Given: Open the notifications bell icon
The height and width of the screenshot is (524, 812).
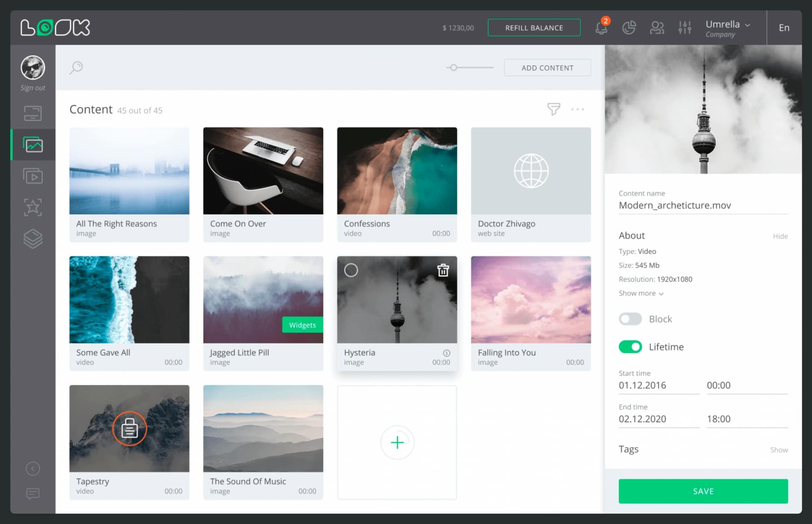Looking at the screenshot, I should (x=601, y=28).
